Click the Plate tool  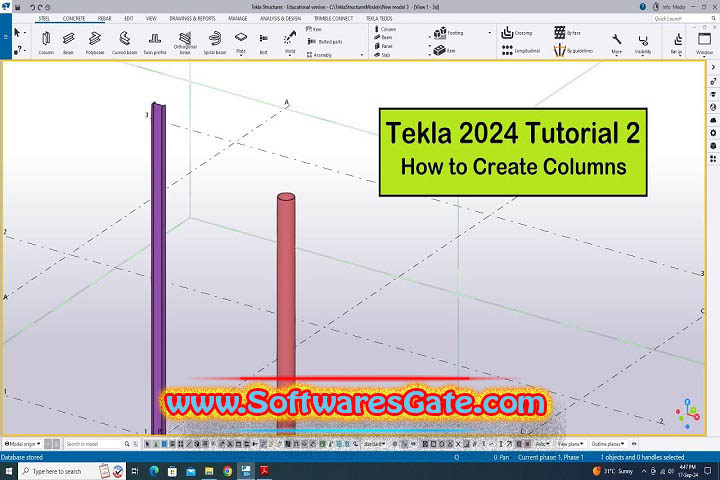(x=241, y=40)
